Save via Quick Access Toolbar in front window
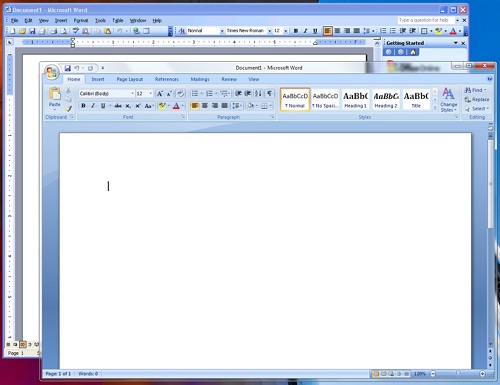Image resolution: width=500 pixels, height=385 pixels. 68,68
